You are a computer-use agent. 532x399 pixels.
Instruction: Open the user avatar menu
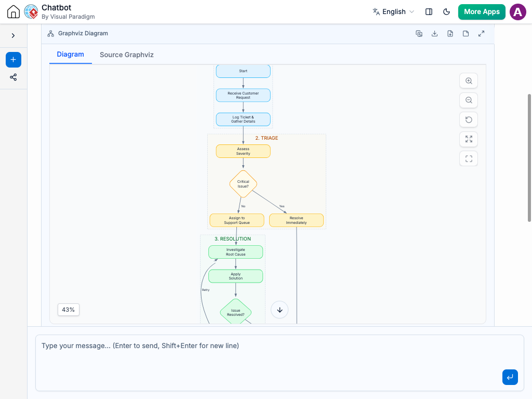[518, 12]
